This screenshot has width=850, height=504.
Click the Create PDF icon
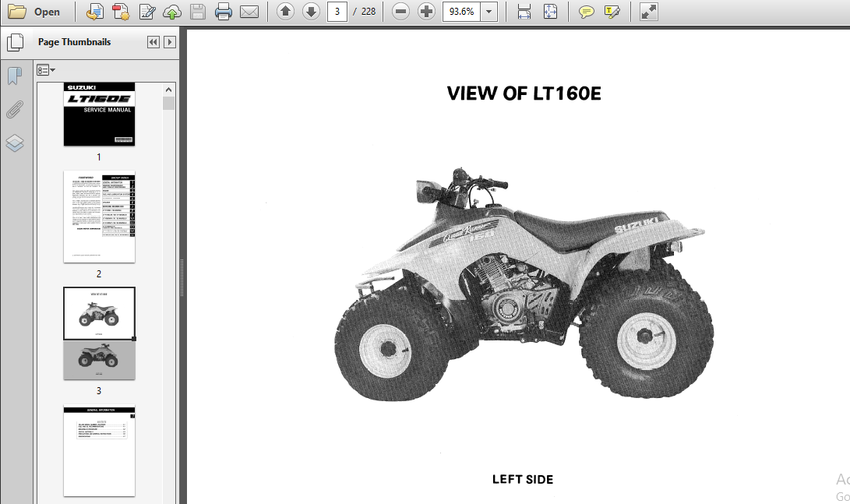tap(120, 12)
